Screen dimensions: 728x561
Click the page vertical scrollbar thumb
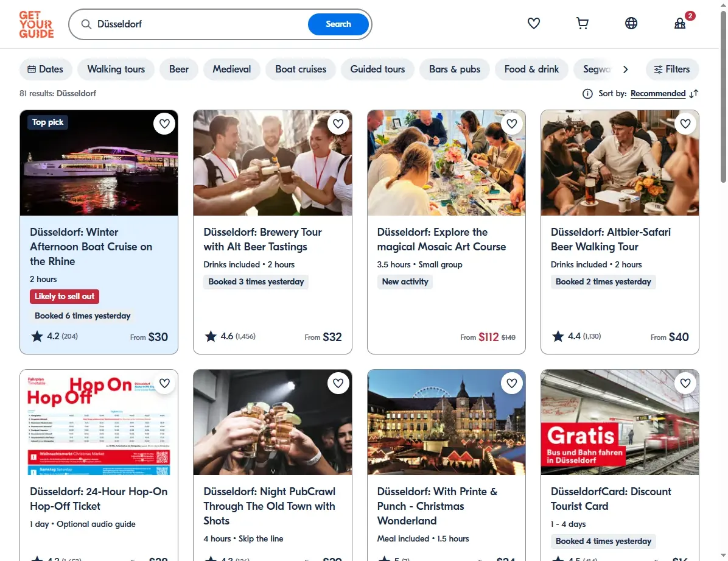click(x=723, y=97)
